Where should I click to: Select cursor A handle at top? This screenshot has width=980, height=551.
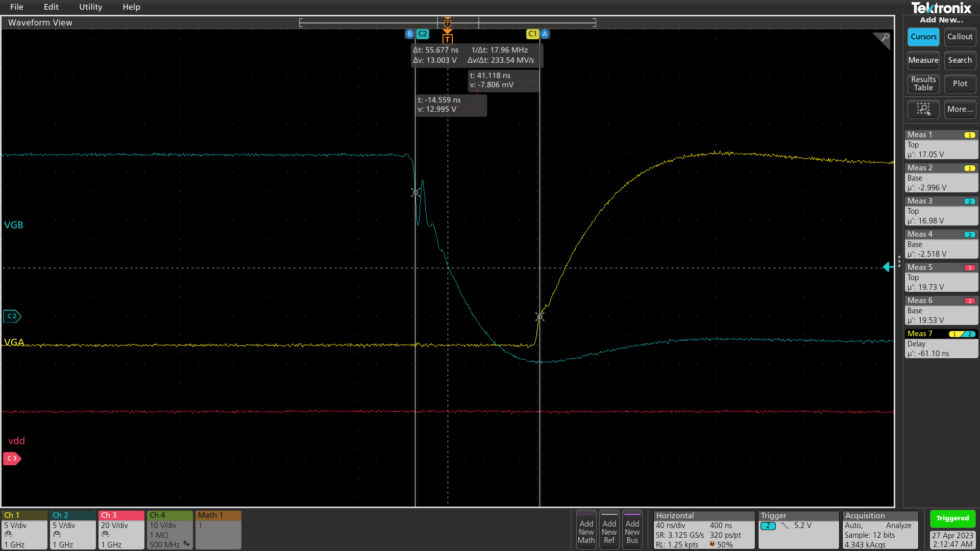tap(545, 34)
